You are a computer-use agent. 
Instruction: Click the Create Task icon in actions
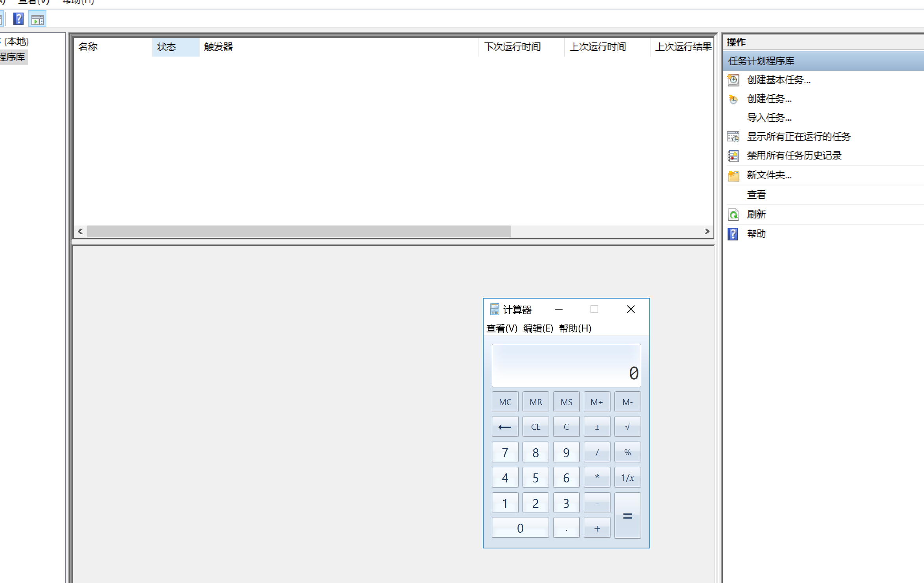733,99
